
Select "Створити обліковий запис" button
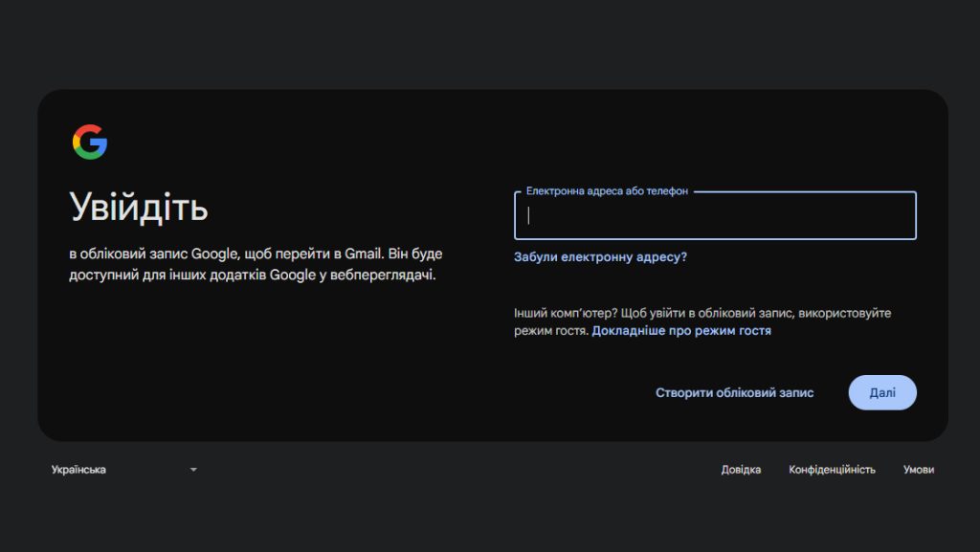pyautogui.click(x=734, y=393)
